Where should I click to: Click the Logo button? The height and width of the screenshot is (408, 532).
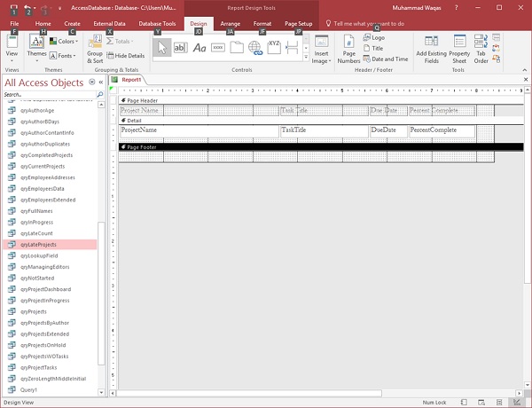(x=378, y=38)
